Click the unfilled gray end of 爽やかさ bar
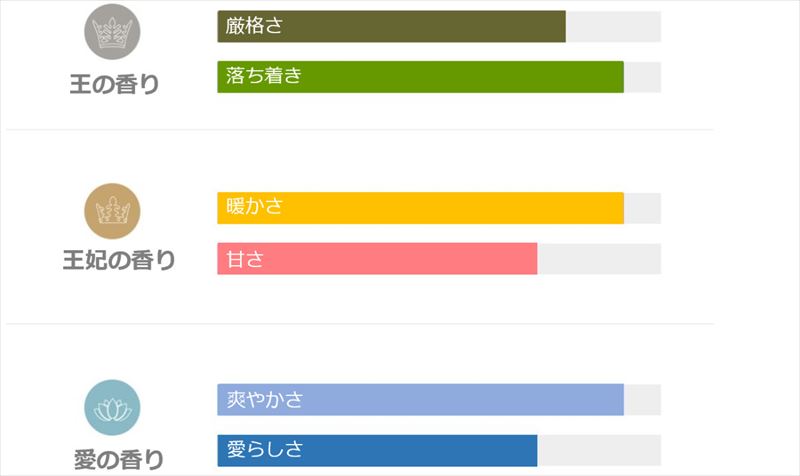Image resolution: width=800 pixels, height=476 pixels. [642, 400]
